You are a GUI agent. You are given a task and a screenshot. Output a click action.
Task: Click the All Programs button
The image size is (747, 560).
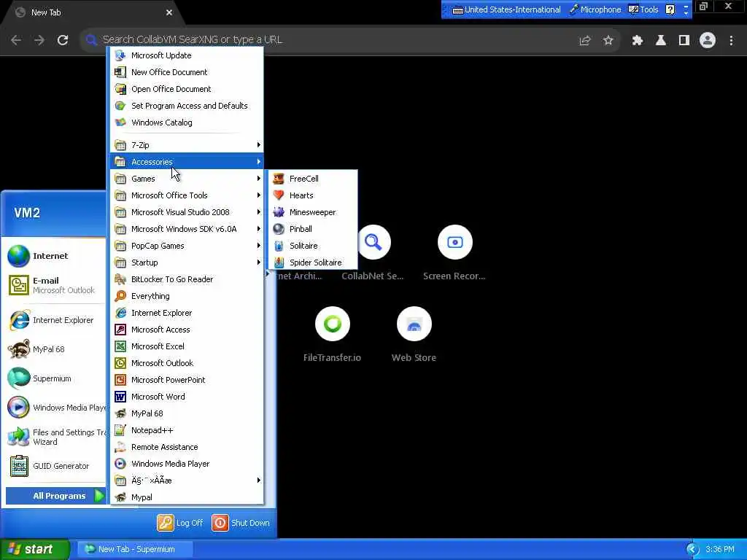pos(55,496)
